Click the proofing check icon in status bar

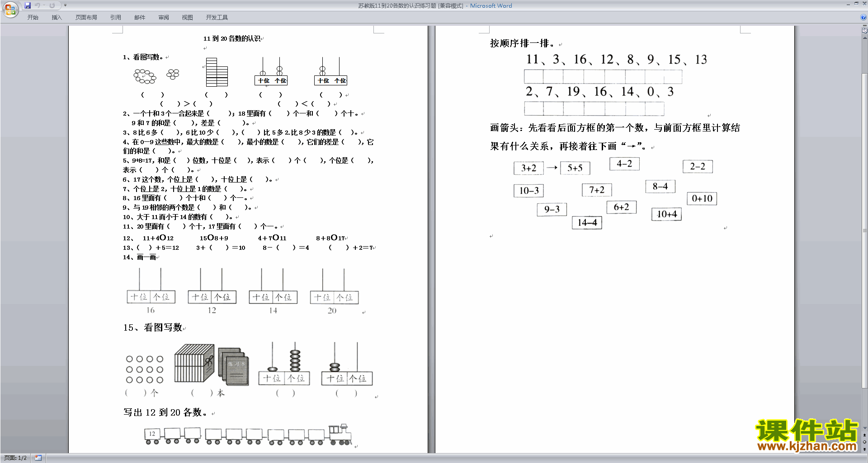pos(38,458)
